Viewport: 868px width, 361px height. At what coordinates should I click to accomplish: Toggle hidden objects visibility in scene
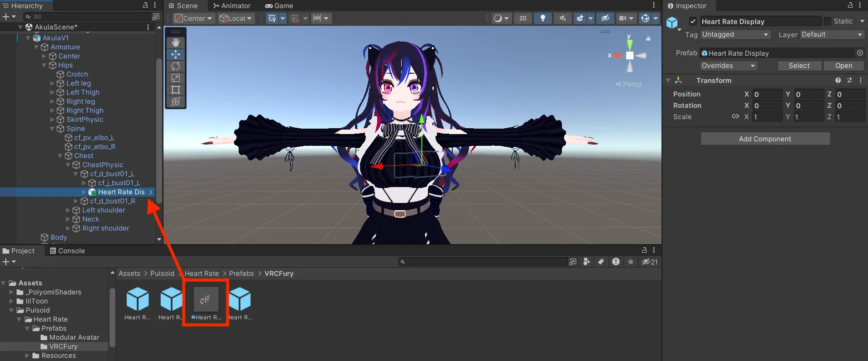(605, 18)
